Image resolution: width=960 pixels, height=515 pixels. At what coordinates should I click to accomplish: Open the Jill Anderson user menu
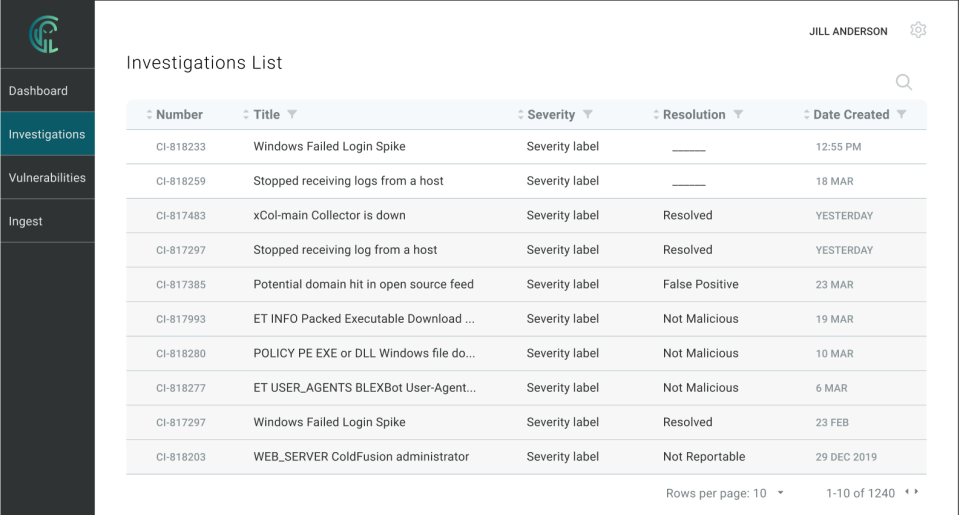(x=848, y=32)
